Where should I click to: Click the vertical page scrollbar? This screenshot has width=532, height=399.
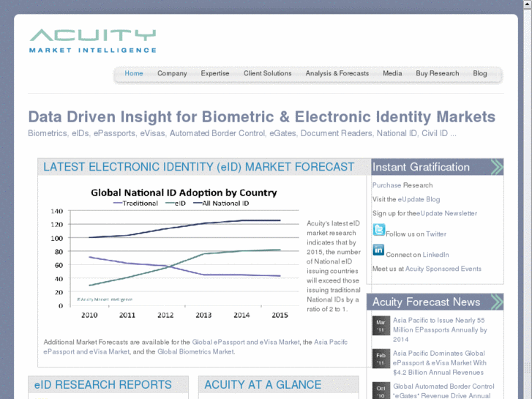[x=528, y=200]
